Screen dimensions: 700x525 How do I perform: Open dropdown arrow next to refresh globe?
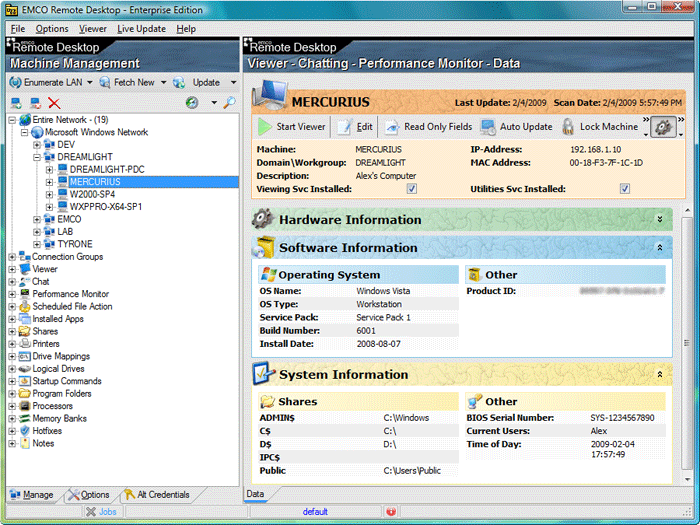[x=214, y=103]
